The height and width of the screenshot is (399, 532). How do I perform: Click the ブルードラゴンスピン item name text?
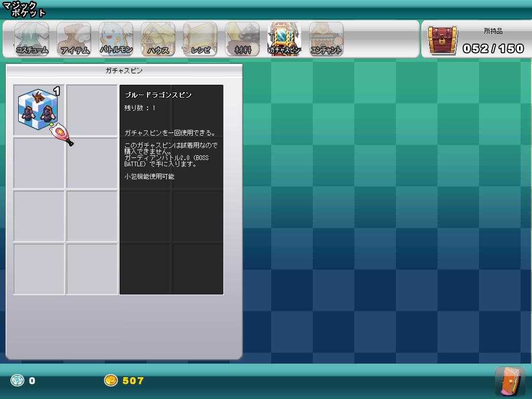158,95
